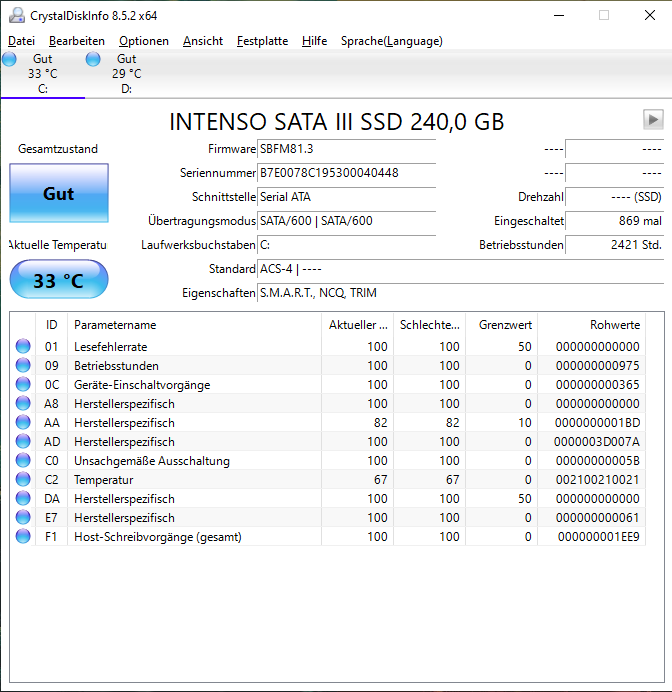Viewport: 672px width, 692px height.
Task: Click status circle of Unsachgemäße Ausschaltung row
Action: click(23, 460)
